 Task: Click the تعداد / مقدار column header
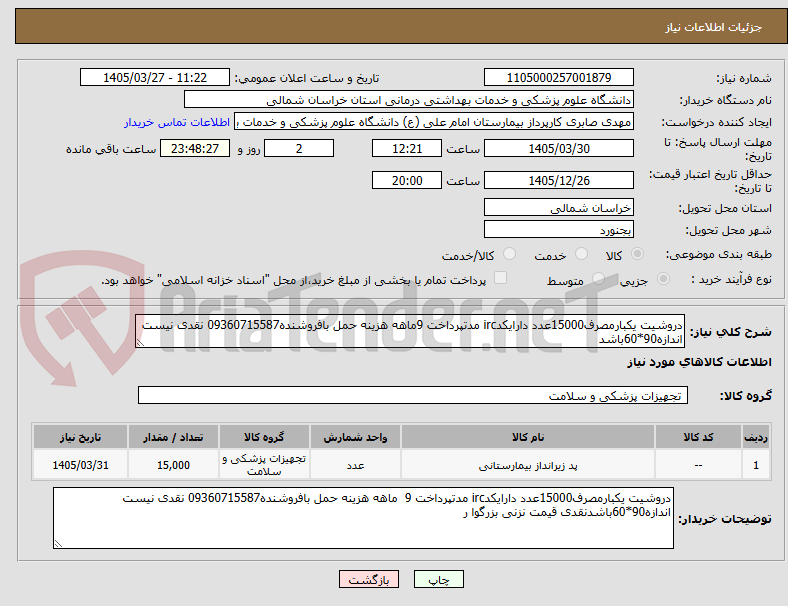coord(173,437)
